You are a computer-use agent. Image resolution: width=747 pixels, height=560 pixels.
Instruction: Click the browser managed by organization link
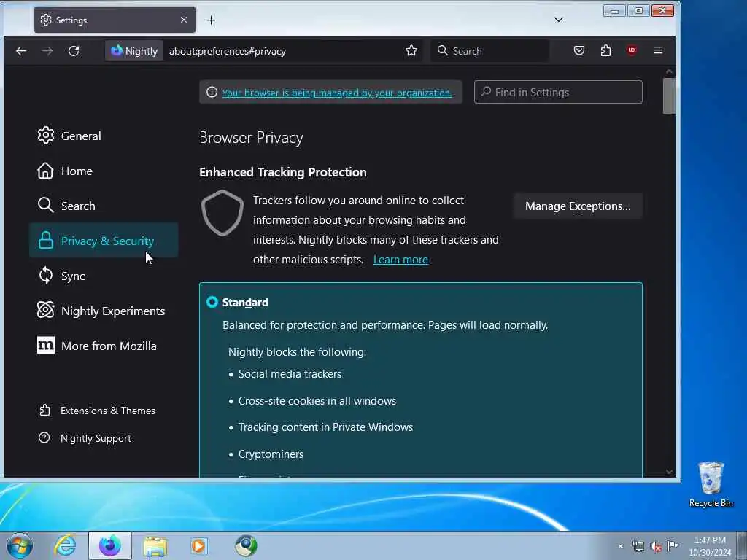coord(337,93)
